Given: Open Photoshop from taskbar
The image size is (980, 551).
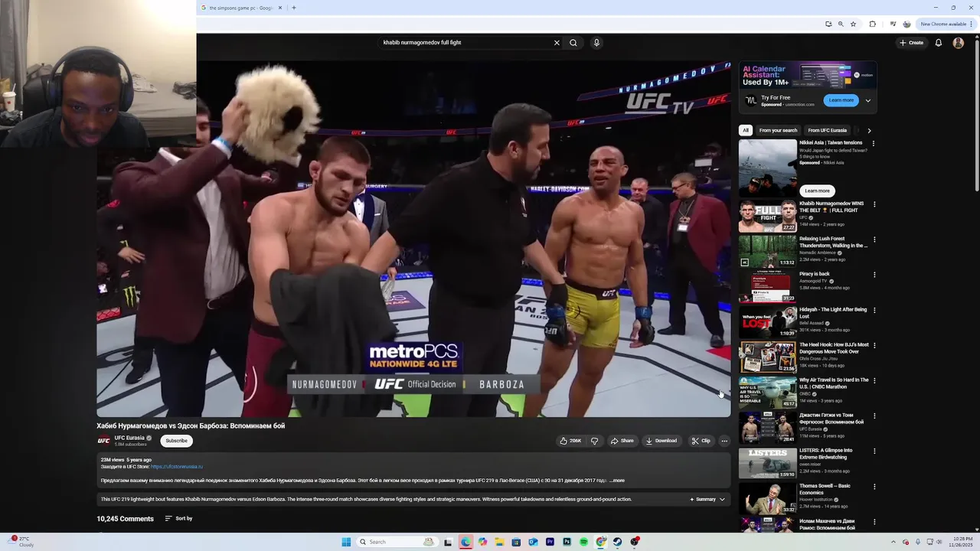Looking at the screenshot, I should (x=567, y=542).
